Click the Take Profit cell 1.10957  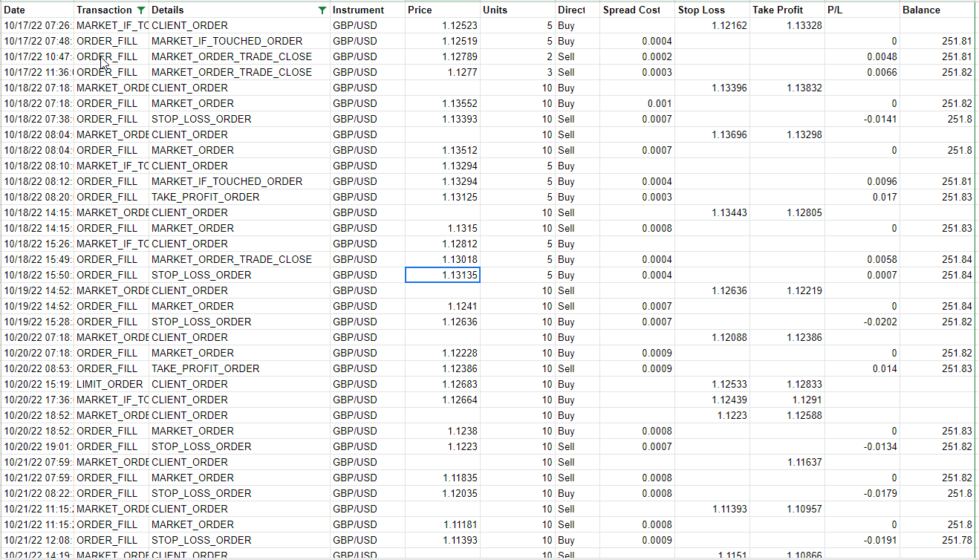[x=787, y=509]
